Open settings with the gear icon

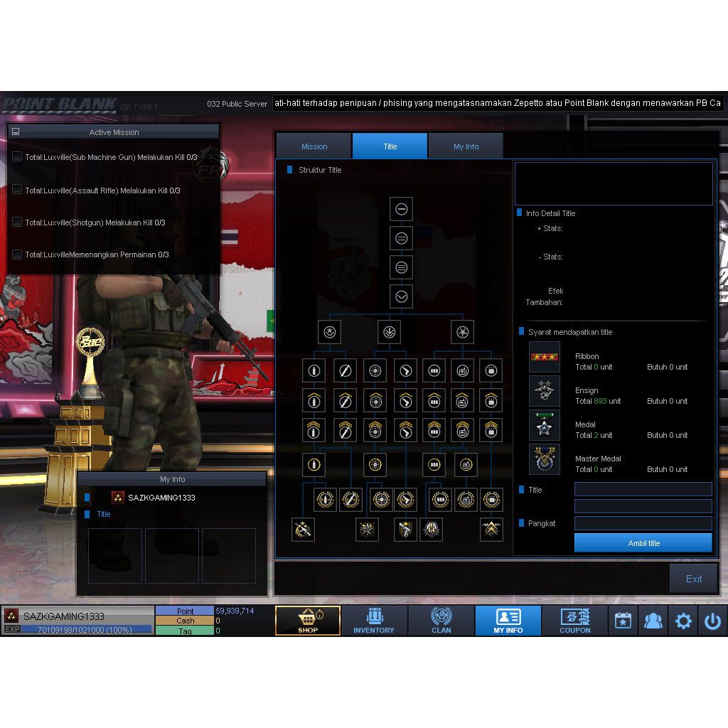pos(683,621)
